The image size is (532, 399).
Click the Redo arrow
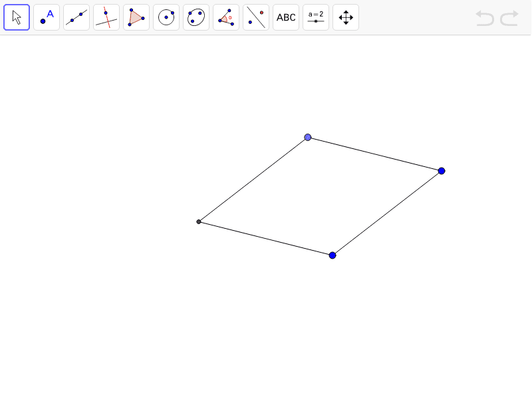[509, 18]
